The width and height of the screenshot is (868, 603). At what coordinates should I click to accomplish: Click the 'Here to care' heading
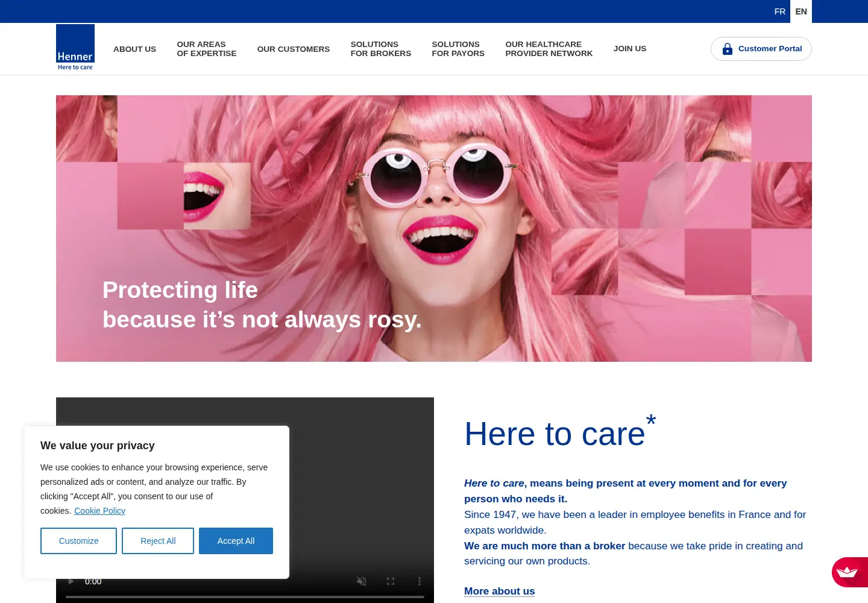pyautogui.click(x=560, y=432)
